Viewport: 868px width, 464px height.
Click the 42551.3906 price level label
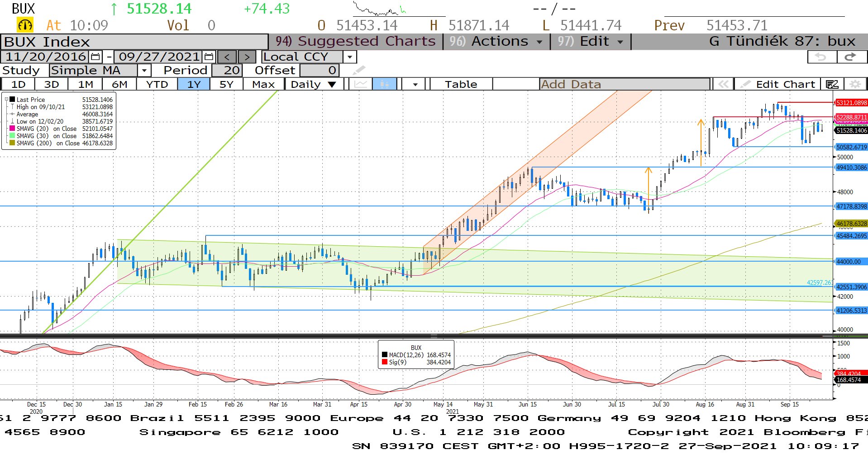click(x=851, y=287)
